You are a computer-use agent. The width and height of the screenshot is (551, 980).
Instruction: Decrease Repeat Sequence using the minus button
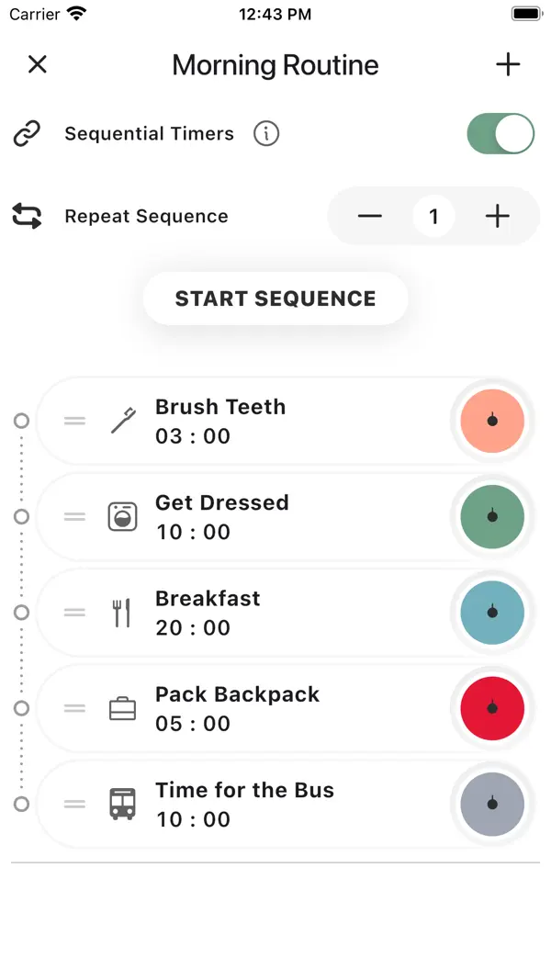[370, 216]
